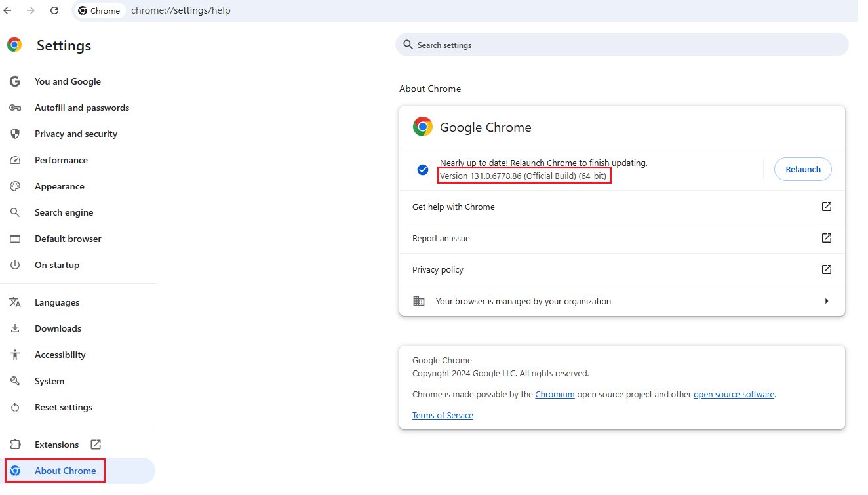868x495 pixels.
Task: Select Appearance in the settings sidebar
Action: click(60, 186)
